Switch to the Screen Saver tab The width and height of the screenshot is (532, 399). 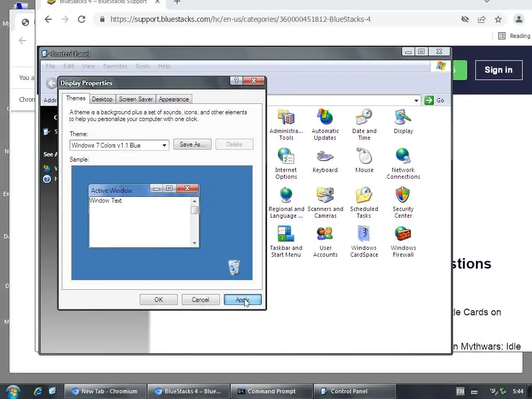136,99
